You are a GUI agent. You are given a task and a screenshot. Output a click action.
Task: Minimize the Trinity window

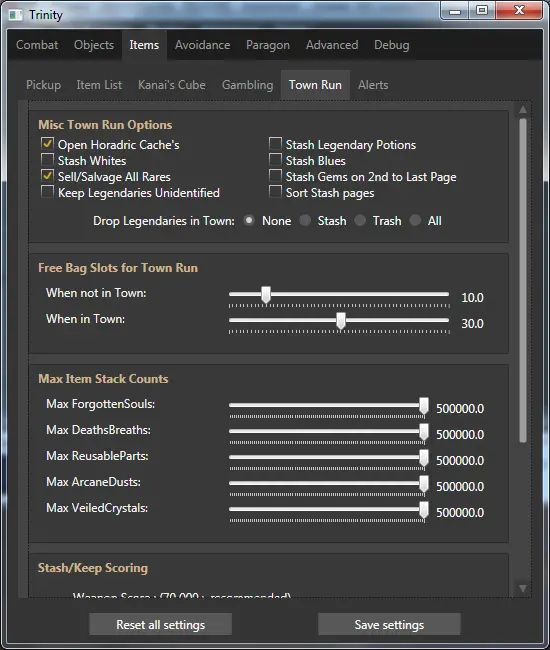pyautogui.click(x=455, y=10)
